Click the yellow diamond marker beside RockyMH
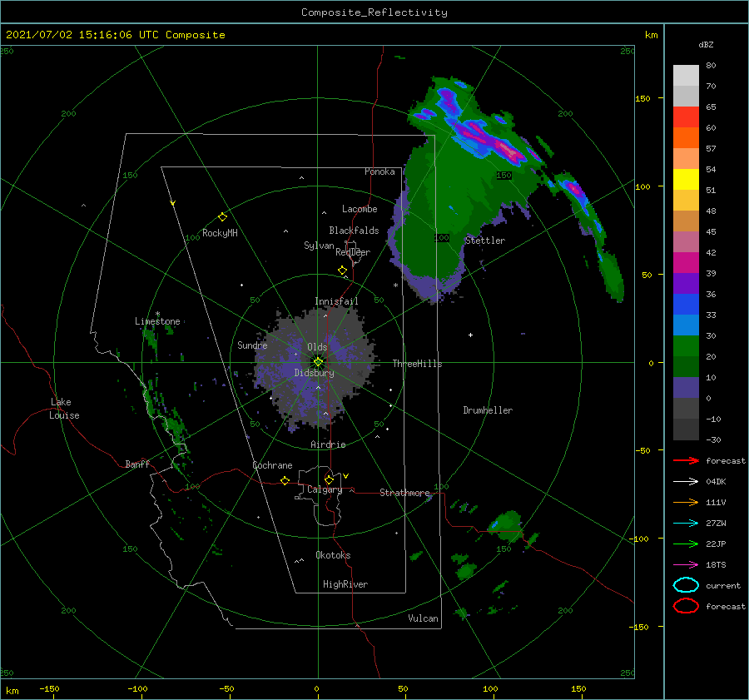Screen dimensions: 749x700 click(222, 217)
